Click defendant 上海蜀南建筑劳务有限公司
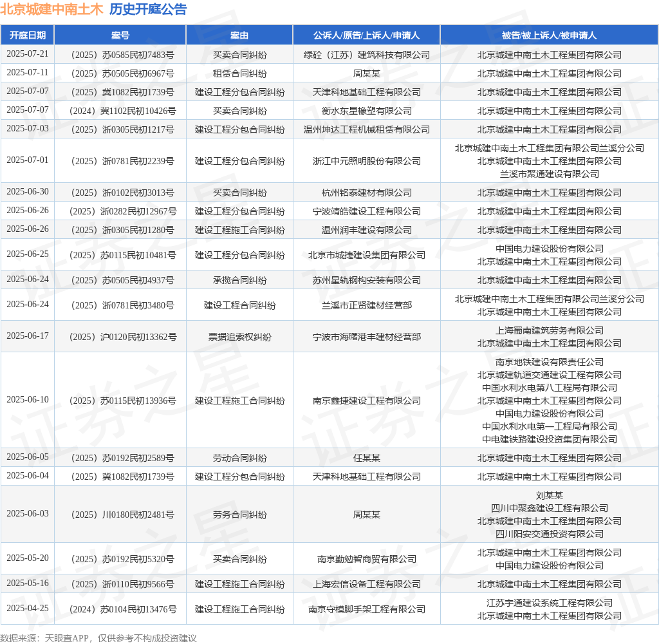This screenshot has width=659, height=644. tap(550, 330)
